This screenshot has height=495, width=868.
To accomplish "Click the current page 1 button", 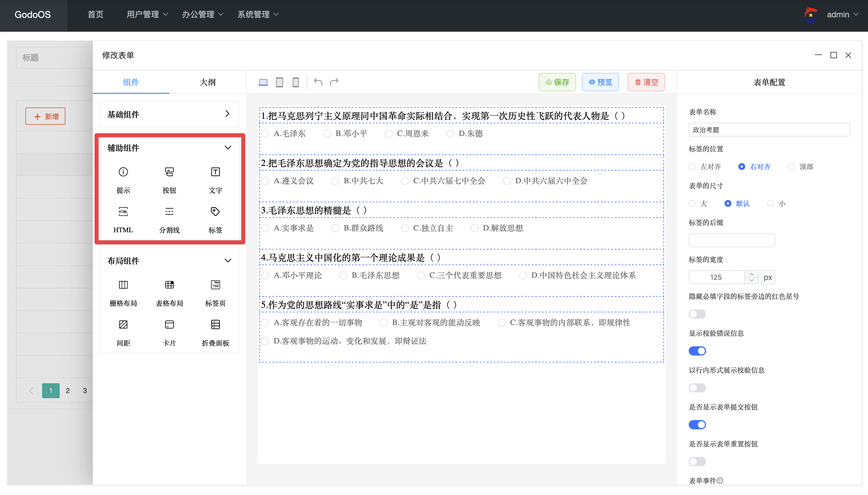I will 51,391.
